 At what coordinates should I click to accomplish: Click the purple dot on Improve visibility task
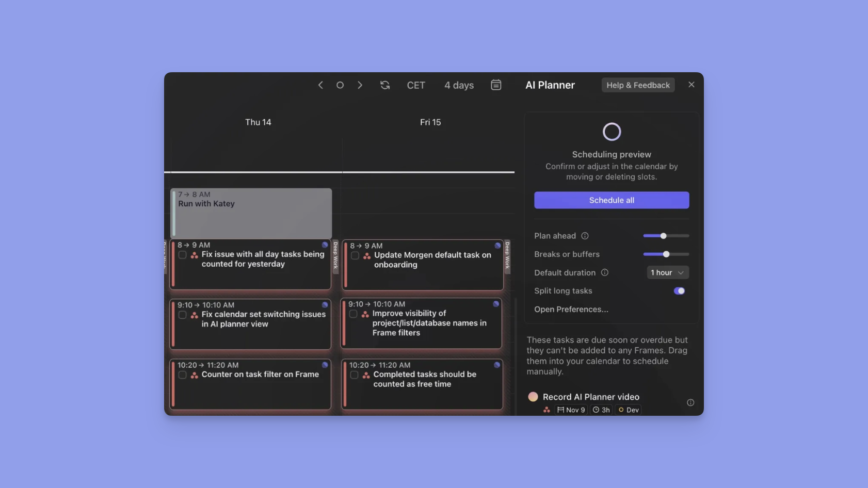496,304
